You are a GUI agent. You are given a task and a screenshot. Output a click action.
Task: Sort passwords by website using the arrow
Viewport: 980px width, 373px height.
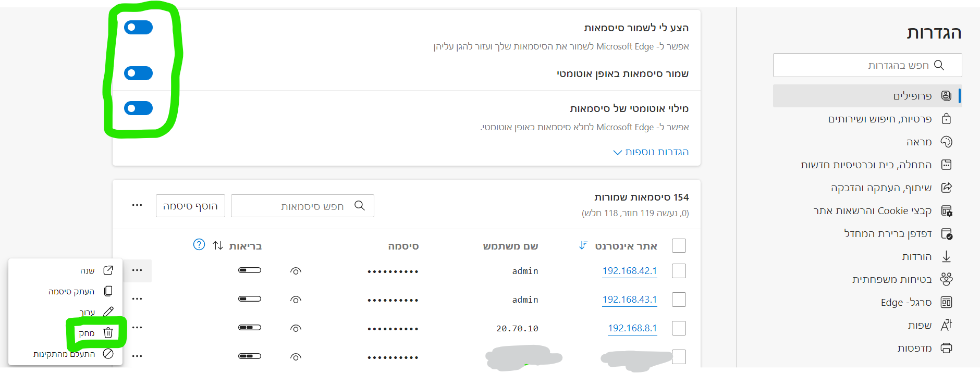[x=583, y=245]
